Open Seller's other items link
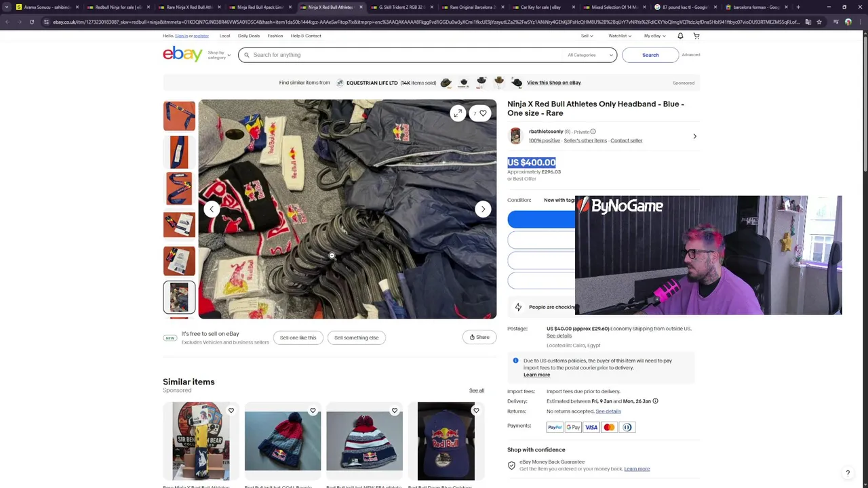Image resolution: width=868 pixels, height=488 pixels. click(x=585, y=140)
